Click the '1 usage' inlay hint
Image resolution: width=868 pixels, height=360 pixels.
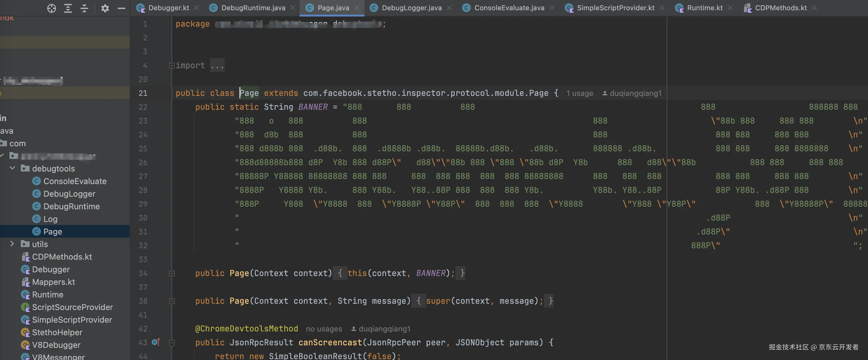coord(580,93)
